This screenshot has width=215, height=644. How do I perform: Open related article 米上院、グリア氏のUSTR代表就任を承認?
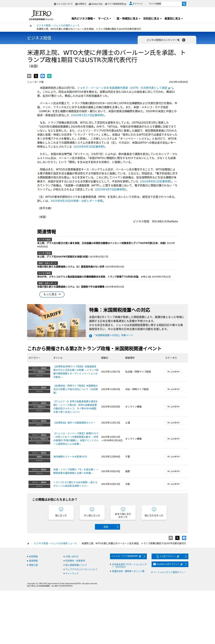pyautogui.click(x=63, y=256)
